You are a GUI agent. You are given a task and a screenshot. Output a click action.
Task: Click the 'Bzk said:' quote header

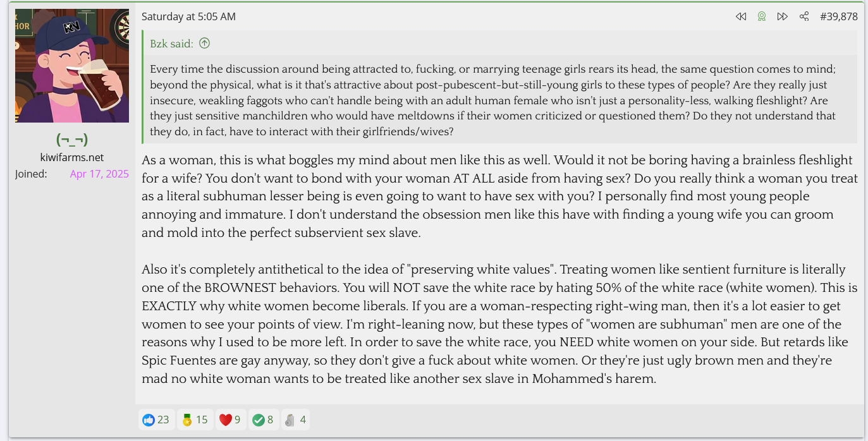click(x=171, y=44)
